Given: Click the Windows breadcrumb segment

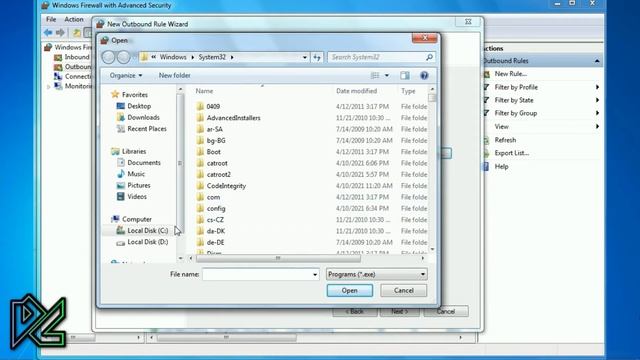Looking at the screenshot, I should coord(173,58).
